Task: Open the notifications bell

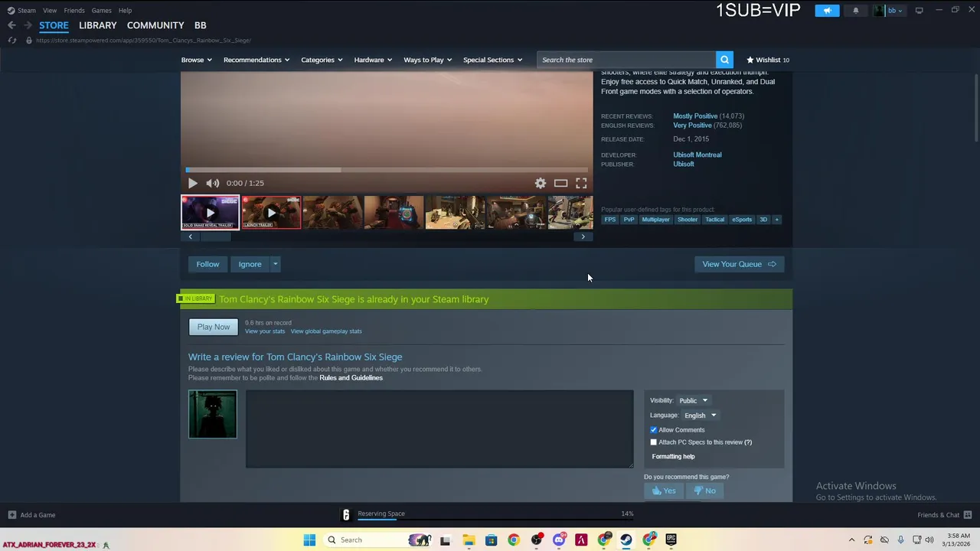Action: click(856, 11)
